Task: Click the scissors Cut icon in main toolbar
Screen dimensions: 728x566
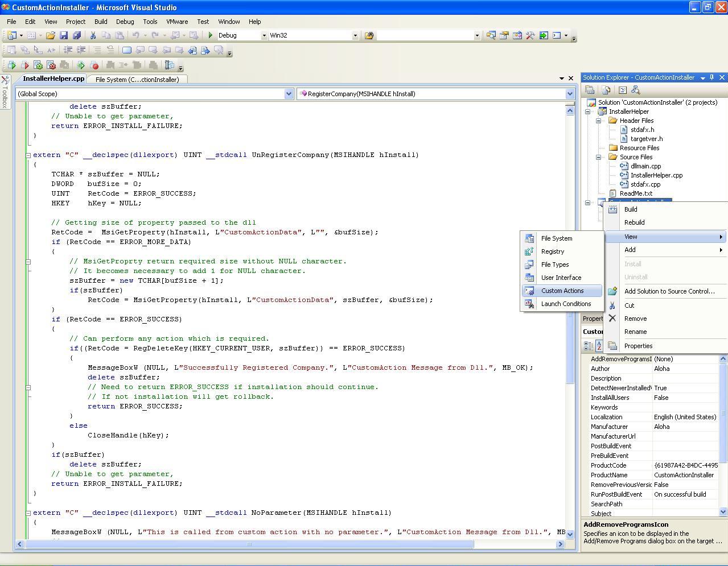Action: tap(93, 35)
